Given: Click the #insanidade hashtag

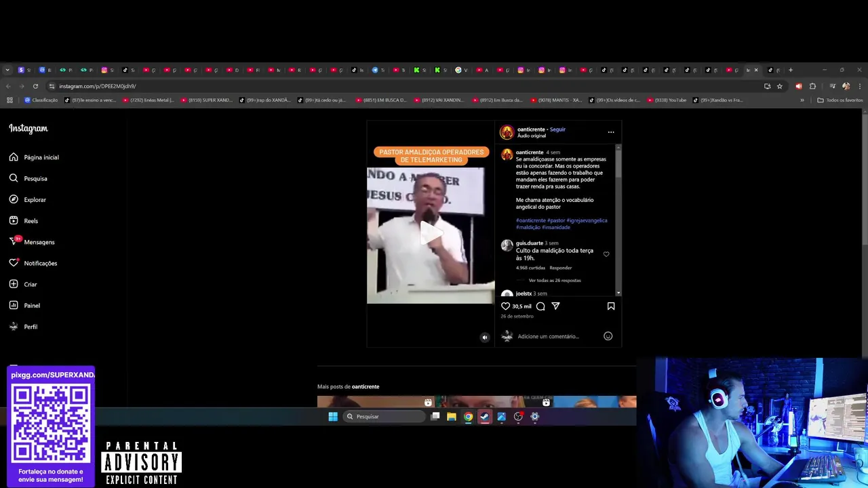Looking at the screenshot, I should click(x=556, y=227).
